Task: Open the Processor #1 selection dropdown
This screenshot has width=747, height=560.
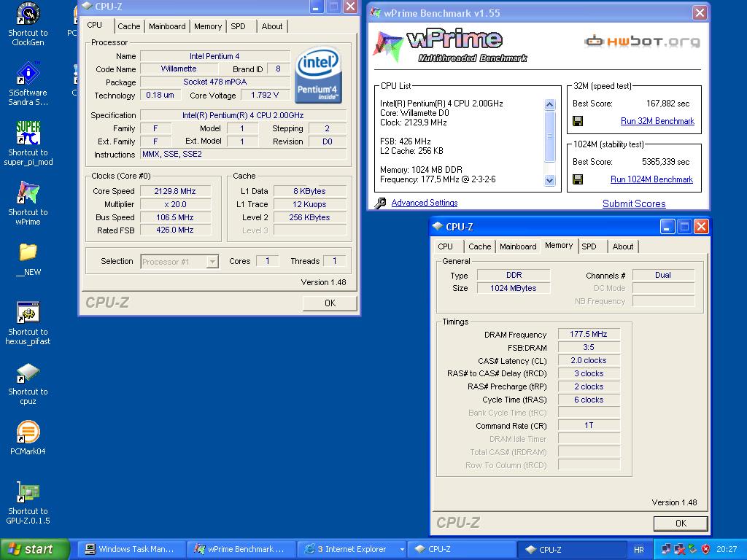Action: [179, 262]
